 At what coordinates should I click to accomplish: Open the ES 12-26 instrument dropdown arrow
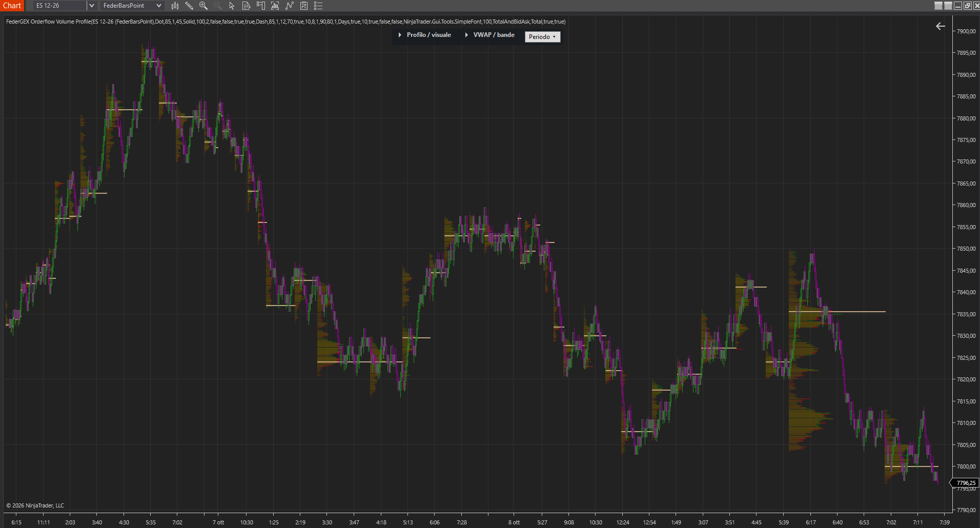(x=92, y=6)
